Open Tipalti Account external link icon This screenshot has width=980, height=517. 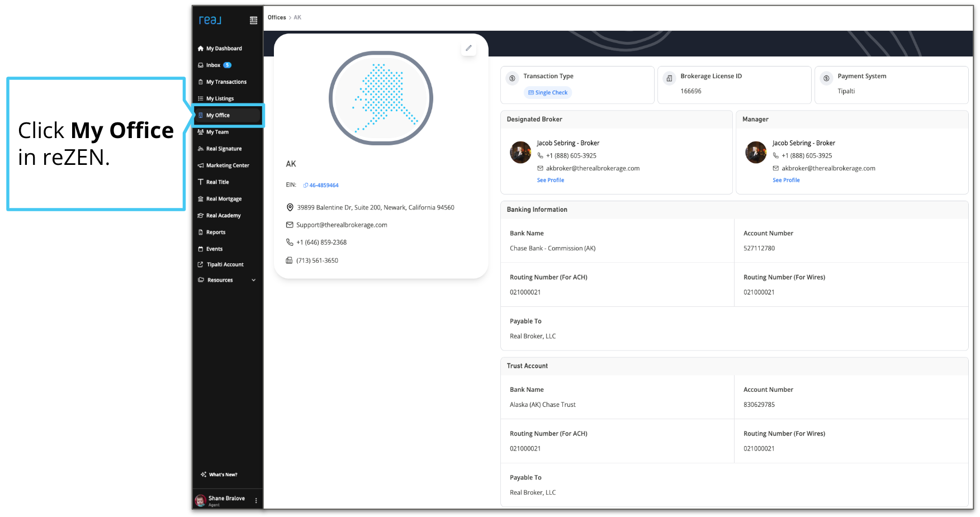201,265
